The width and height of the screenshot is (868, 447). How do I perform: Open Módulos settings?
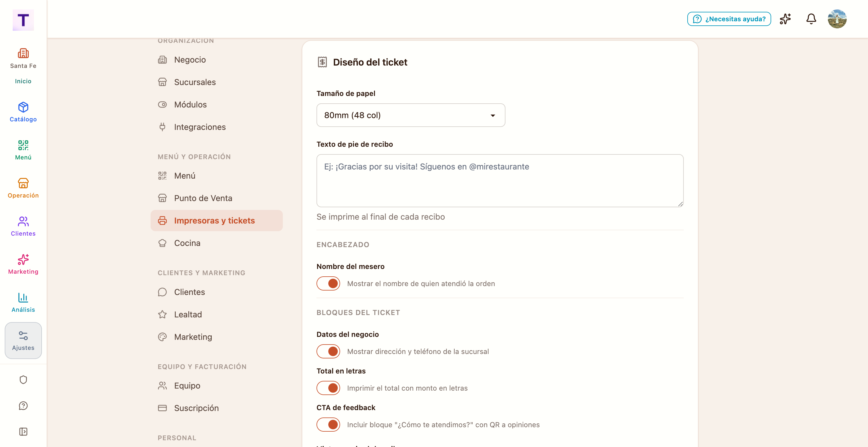click(x=216, y=105)
